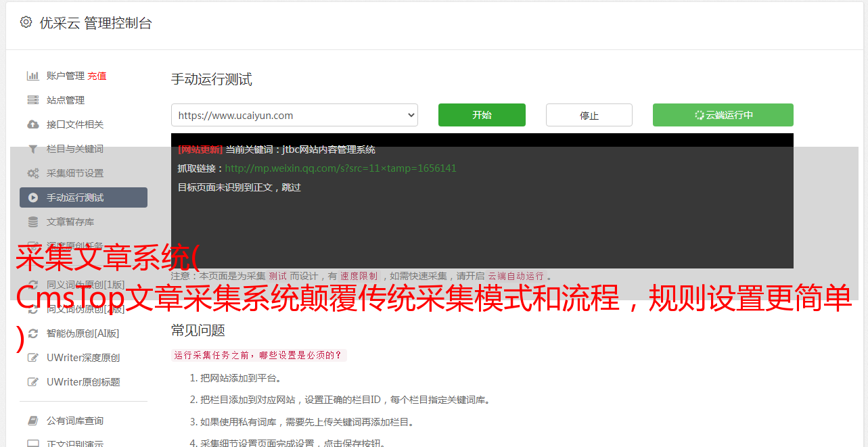Screen dimensions: 868x447
Task: Open UWriter深度原创 menu item
Action: (83, 358)
